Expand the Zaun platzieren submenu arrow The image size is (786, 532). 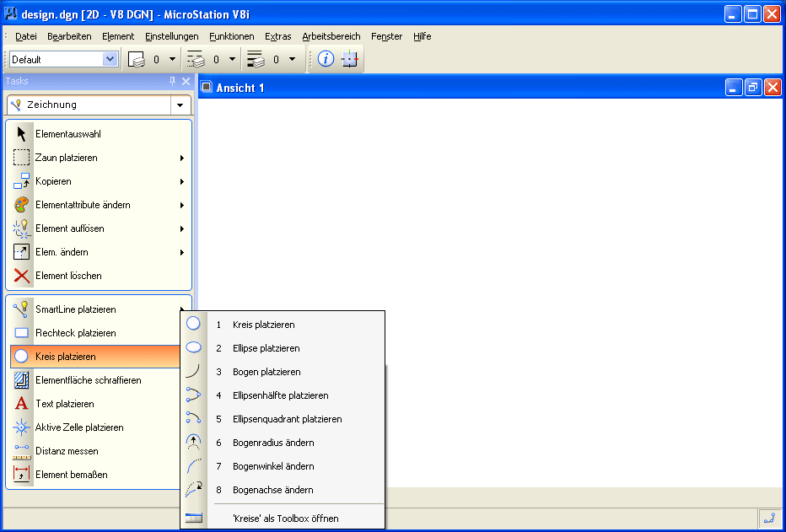tap(182, 158)
